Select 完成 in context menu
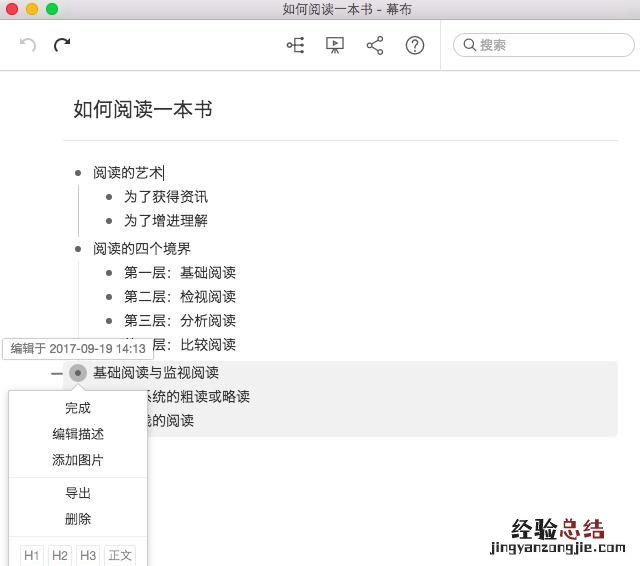Screen dimensions: 640x566 point(78,408)
